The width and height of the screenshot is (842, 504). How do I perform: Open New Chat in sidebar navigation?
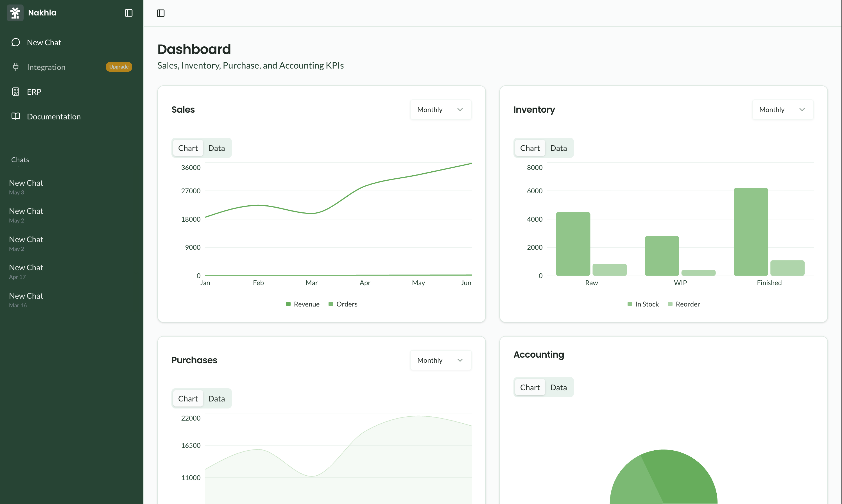point(71,42)
